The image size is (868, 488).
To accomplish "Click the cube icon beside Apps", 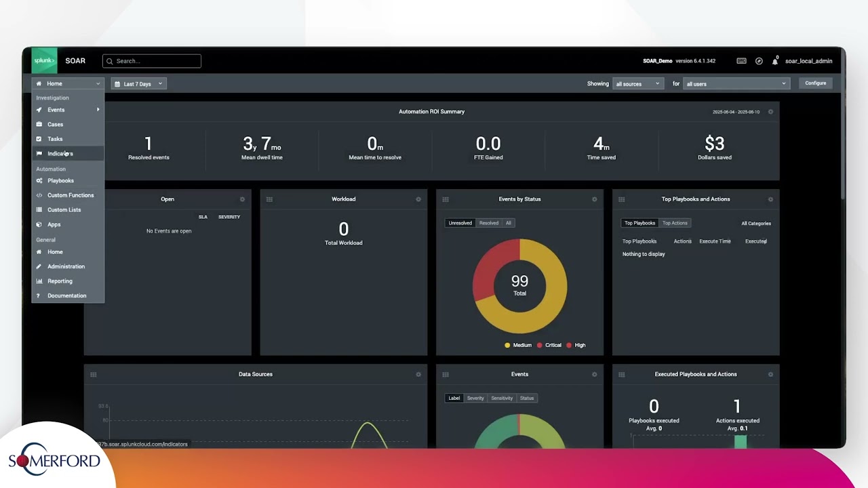I will click(39, 224).
